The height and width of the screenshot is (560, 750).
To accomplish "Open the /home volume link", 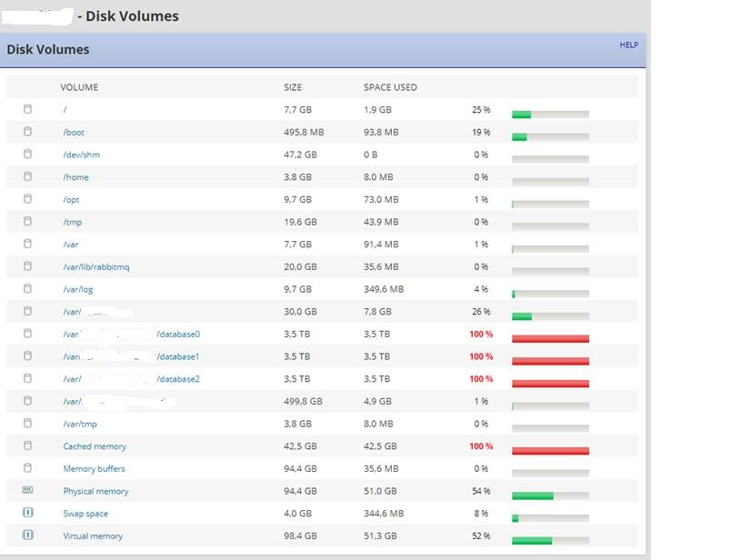I will point(76,177).
